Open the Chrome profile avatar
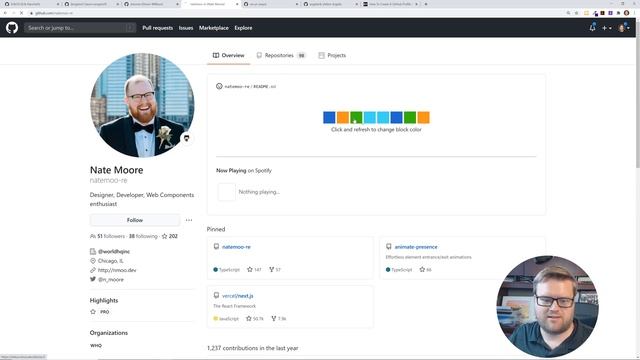 pyautogui.click(x=627, y=13)
